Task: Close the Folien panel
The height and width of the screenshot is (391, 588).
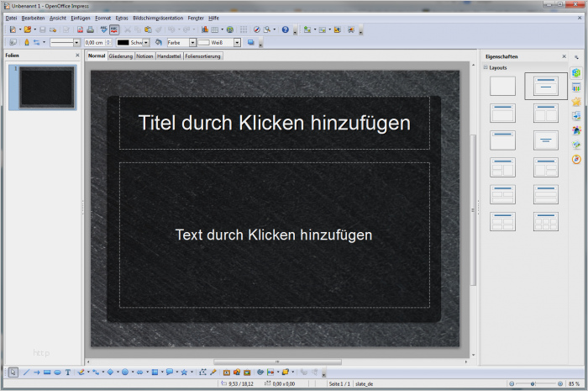Action: coord(77,55)
